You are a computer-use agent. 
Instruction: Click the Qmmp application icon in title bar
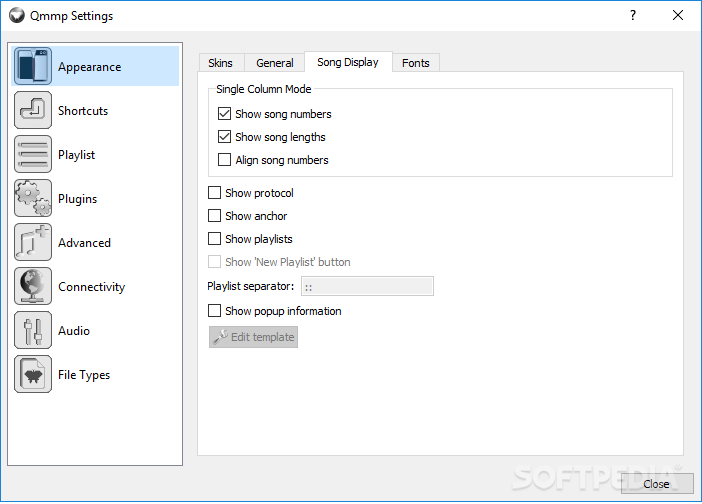(x=17, y=15)
